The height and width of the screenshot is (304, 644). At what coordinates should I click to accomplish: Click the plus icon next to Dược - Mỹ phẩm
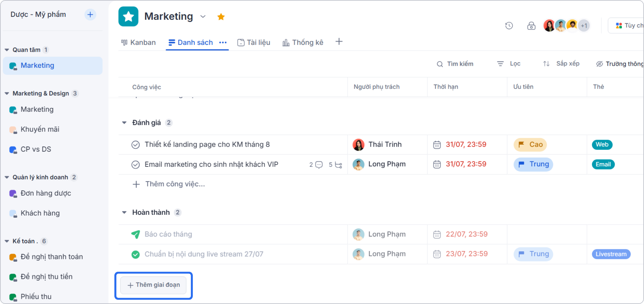[90, 14]
